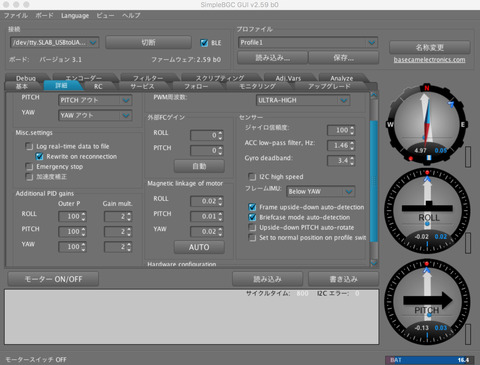Click the profile 読み込み... button
Viewport: 480px width, 365px height.
(272, 58)
